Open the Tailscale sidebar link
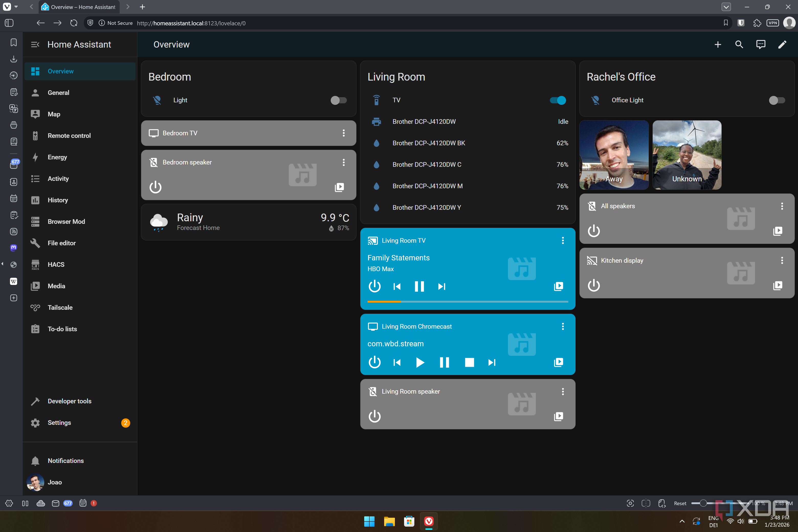Image resolution: width=798 pixels, height=532 pixels. [x=80, y=307]
